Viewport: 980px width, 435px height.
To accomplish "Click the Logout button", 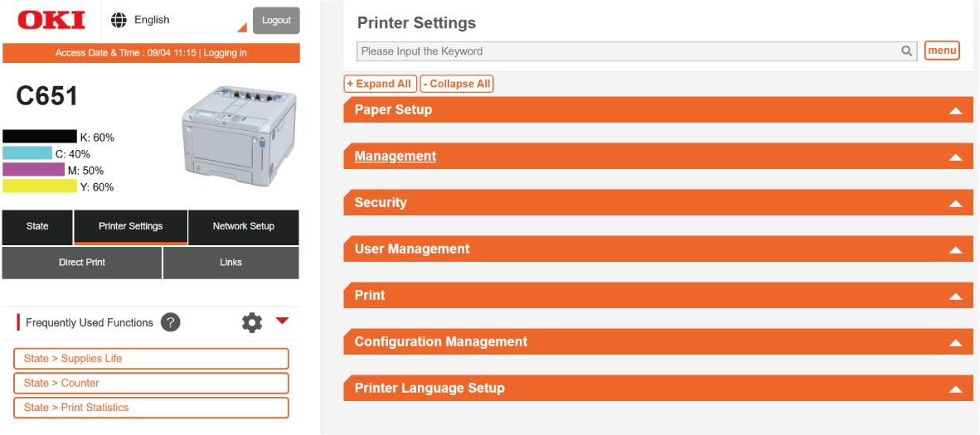I will click(276, 21).
